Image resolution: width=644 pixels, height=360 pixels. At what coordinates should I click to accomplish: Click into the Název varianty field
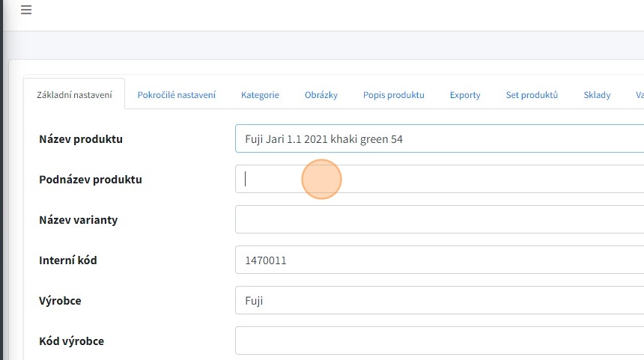click(439, 219)
